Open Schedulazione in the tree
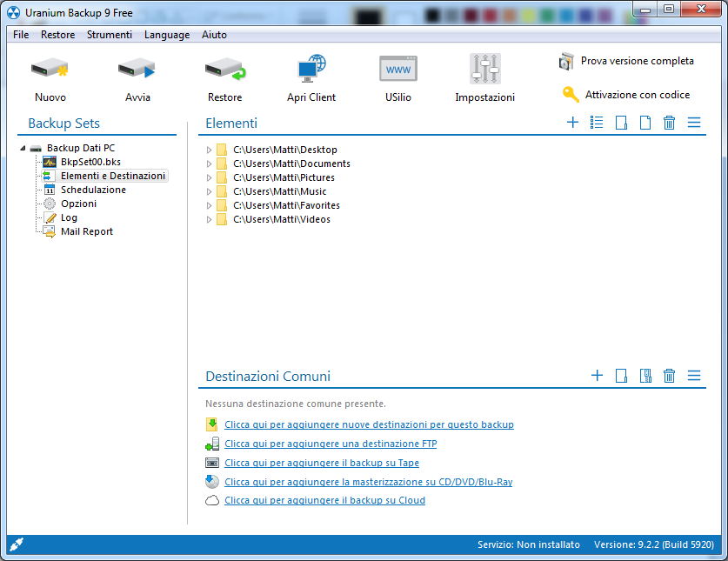The image size is (728, 561). 93,190
